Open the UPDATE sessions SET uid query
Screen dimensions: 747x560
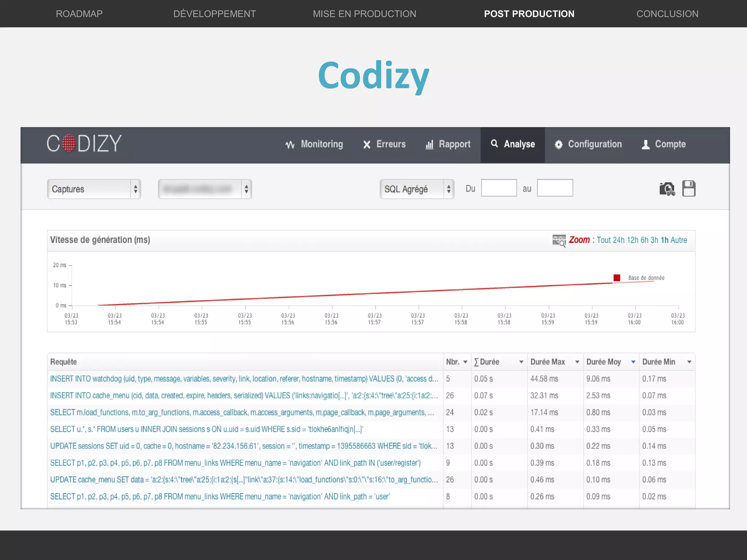coord(244,446)
